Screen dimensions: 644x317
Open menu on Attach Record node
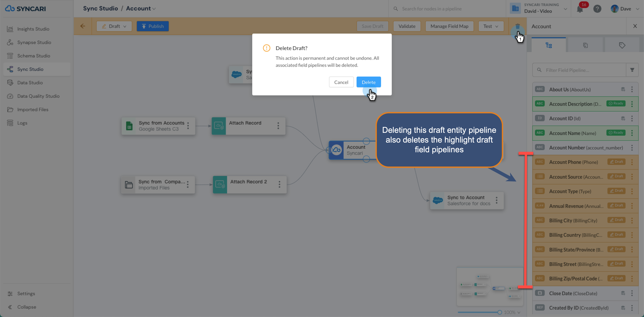pyautogui.click(x=278, y=126)
